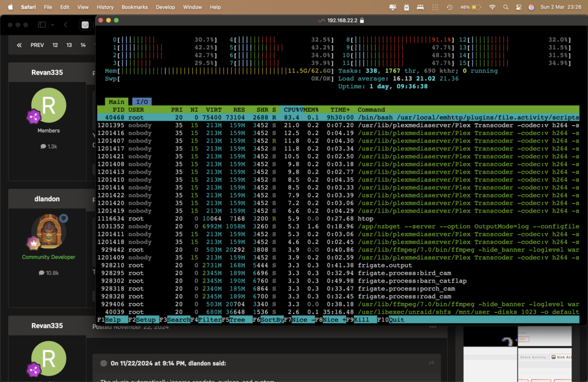Open the Safari menu

click(x=28, y=7)
